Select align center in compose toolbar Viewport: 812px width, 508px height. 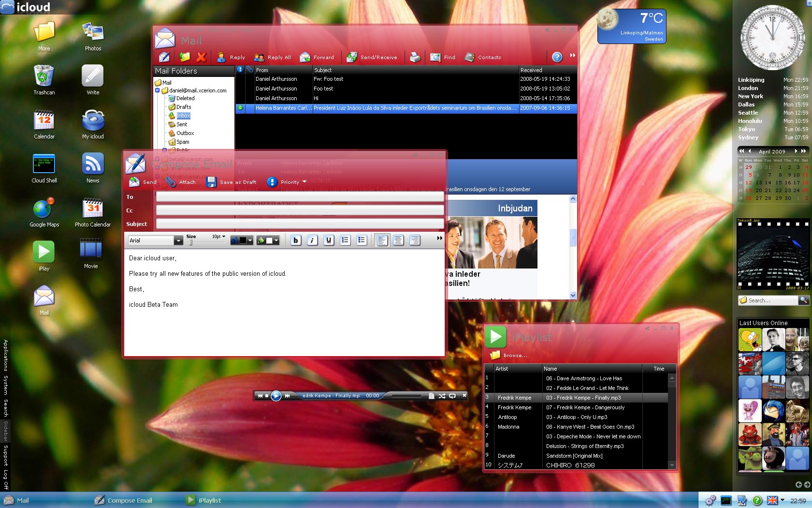(398, 240)
